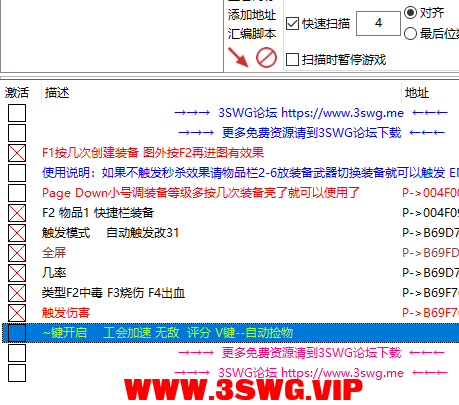Toggle checkbox for blue 3SWG论坛 https row
The width and height of the screenshot is (459, 405).
17,113
